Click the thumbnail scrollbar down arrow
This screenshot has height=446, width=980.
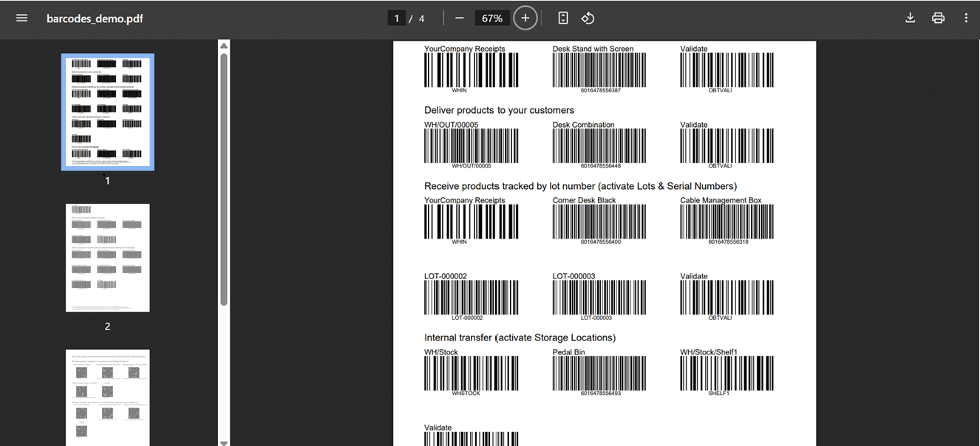tap(224, 442)
